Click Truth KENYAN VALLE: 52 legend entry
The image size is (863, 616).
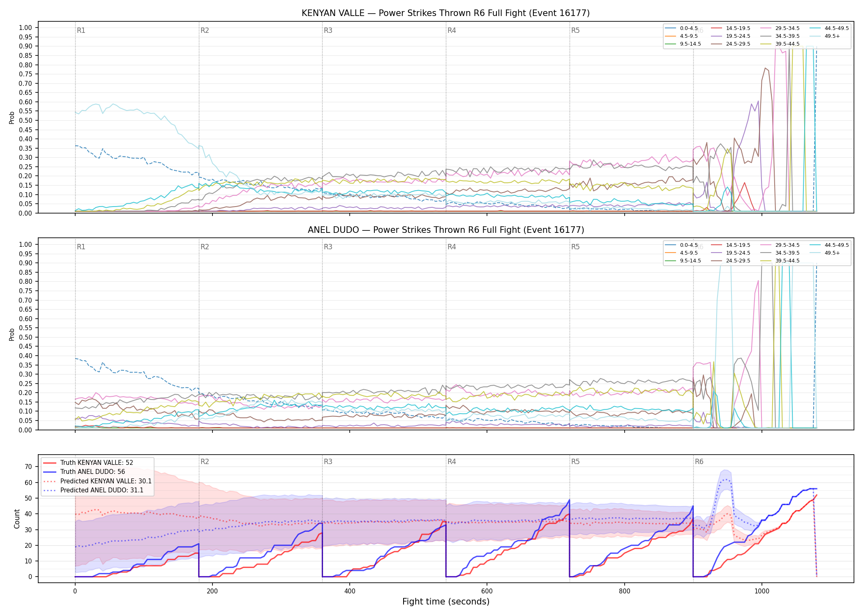[x=88, y=463]
